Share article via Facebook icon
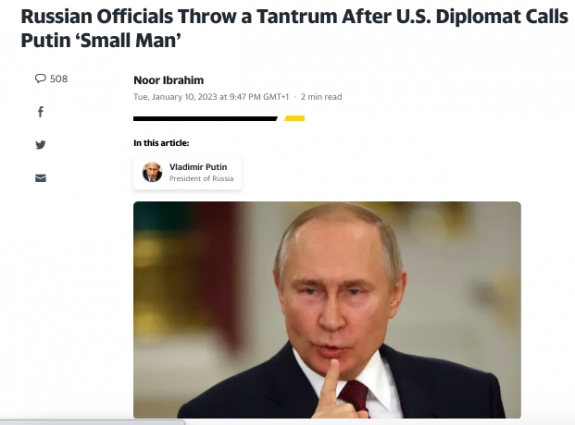 coord(41,111)
